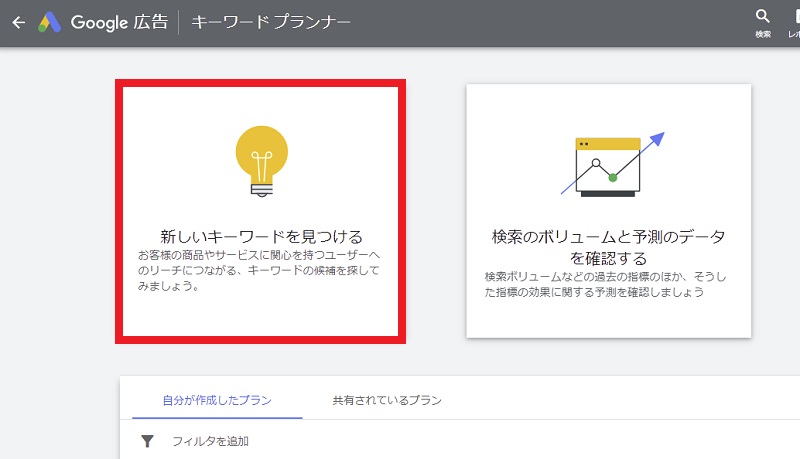Click the yellow lightbulb icon

[x=262, y=161]
